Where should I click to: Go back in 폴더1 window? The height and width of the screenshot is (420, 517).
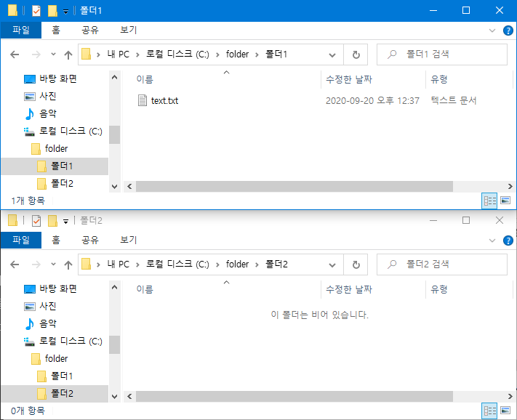click(x=15, y=54)
